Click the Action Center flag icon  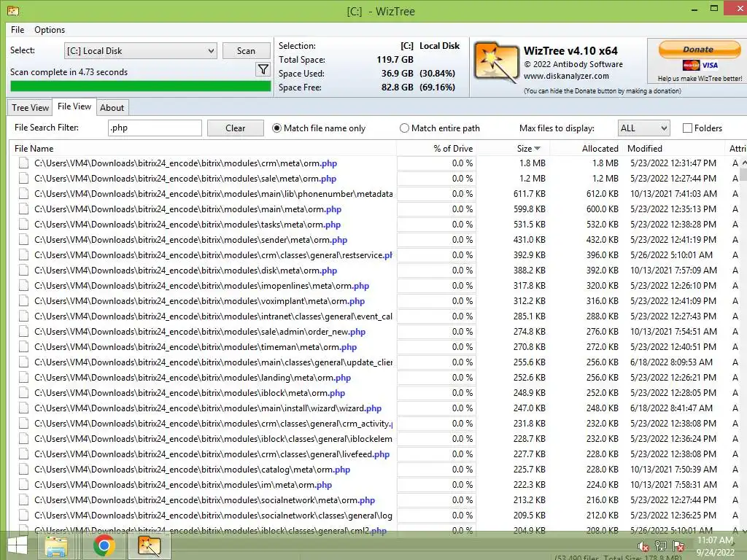click(678, 545)
